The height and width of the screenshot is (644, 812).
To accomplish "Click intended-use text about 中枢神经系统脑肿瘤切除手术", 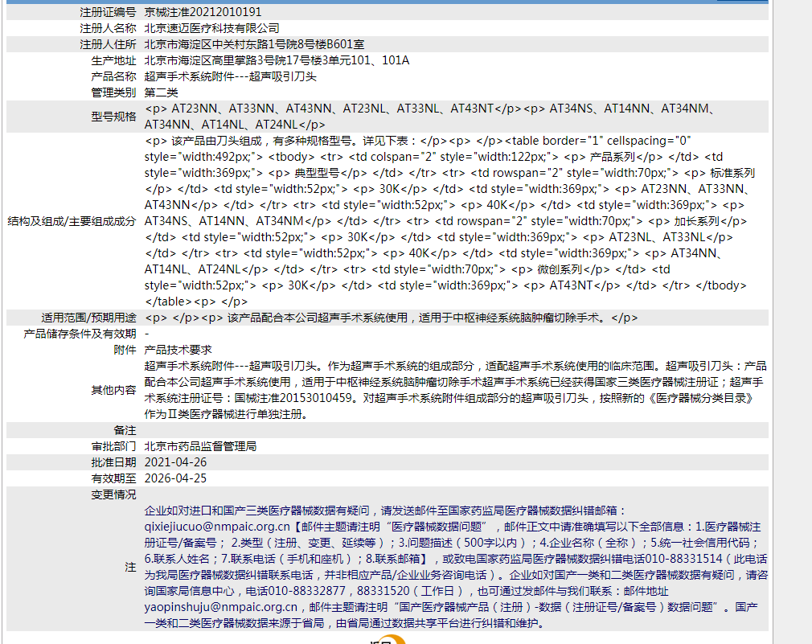I will 391,318.
